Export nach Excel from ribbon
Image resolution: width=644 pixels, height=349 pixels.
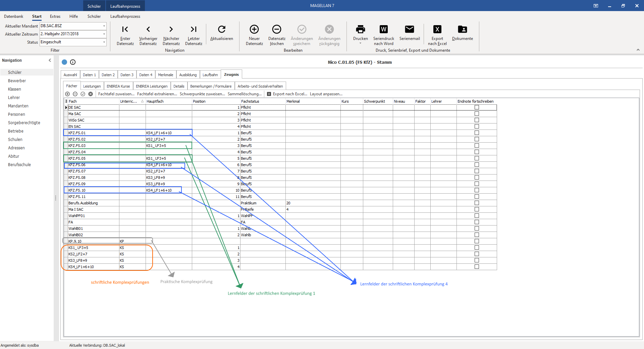pos(437,29)
